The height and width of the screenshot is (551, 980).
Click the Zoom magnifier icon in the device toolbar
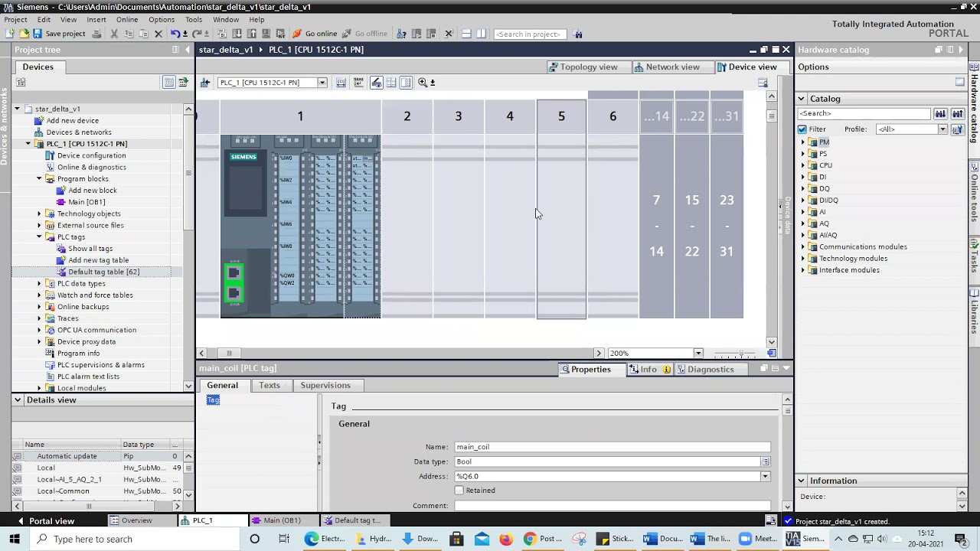(x=423, y=83)
